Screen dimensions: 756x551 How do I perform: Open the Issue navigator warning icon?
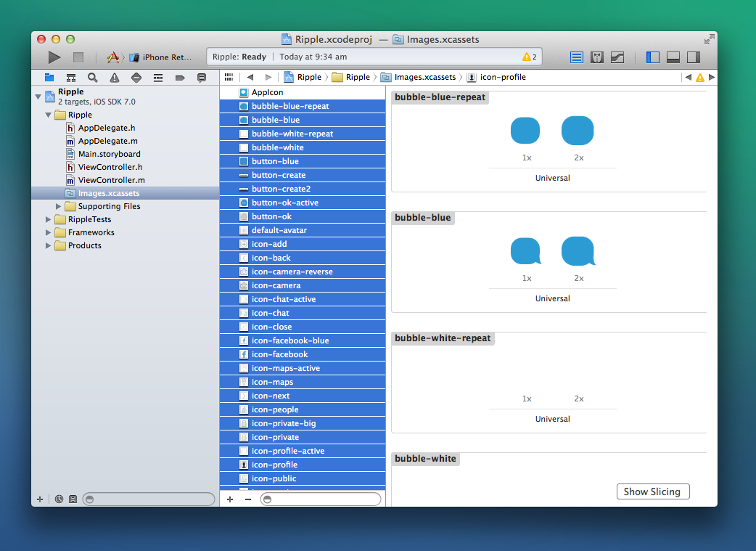(114, 77)
